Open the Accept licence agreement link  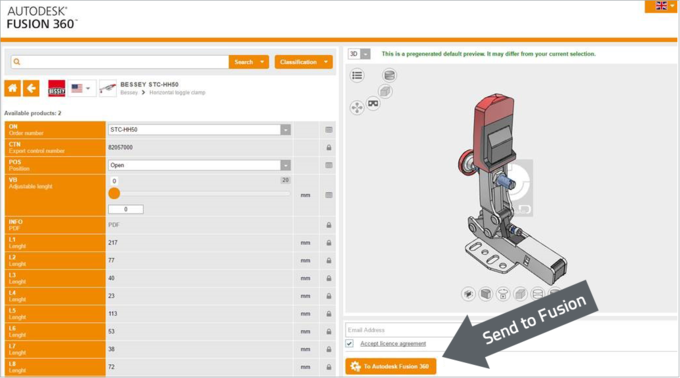tap(393, 344)
